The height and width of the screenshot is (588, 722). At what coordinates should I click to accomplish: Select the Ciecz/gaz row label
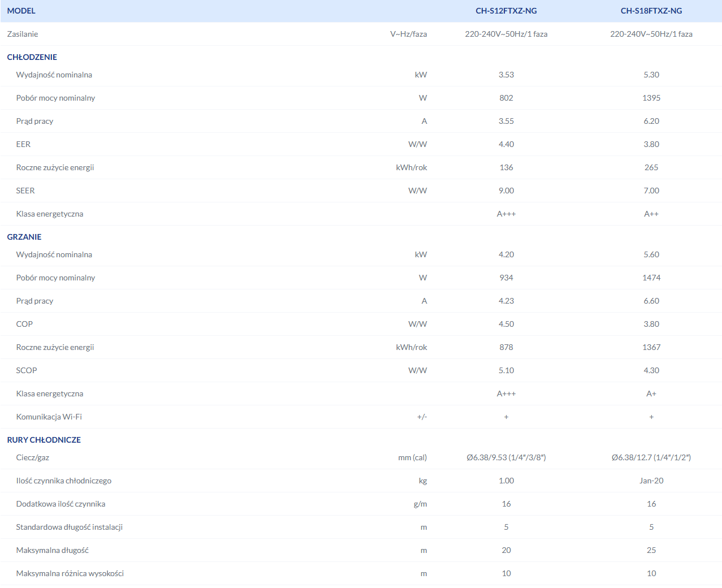33,457
